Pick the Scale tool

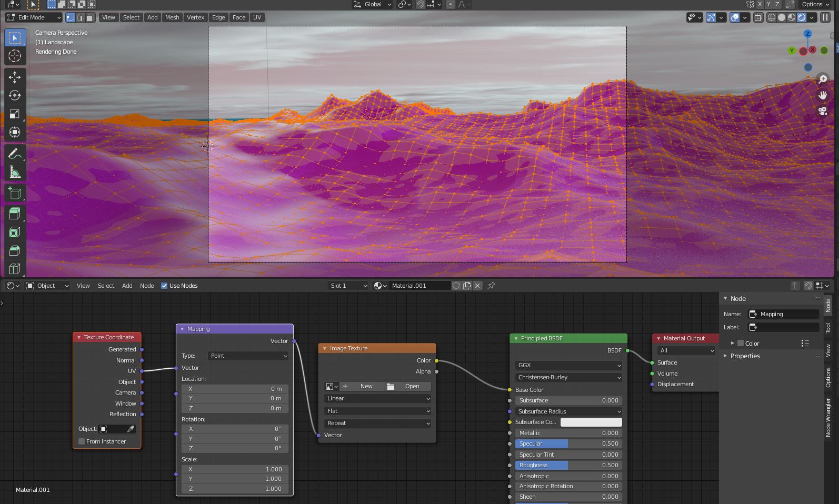[x=15, y=114]
